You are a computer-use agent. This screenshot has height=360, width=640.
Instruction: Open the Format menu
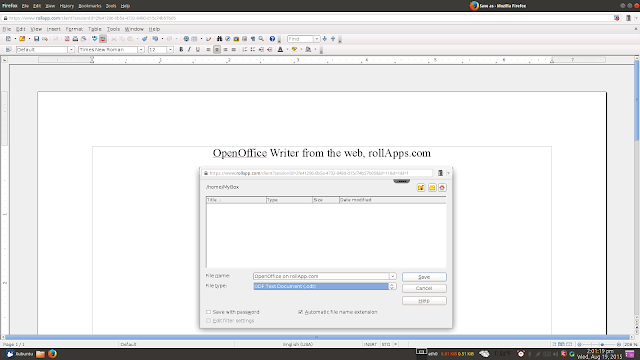click(74, 29)
